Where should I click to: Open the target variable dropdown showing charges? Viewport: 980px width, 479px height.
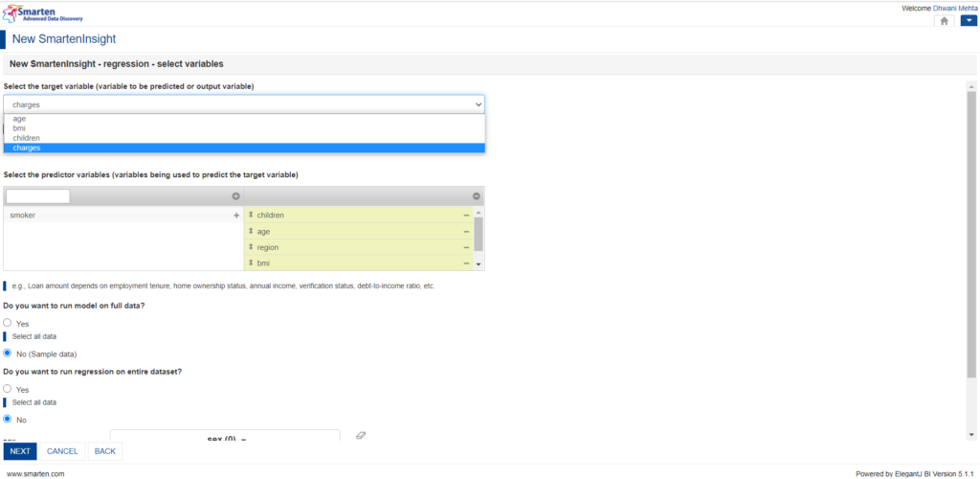(244, 104)
